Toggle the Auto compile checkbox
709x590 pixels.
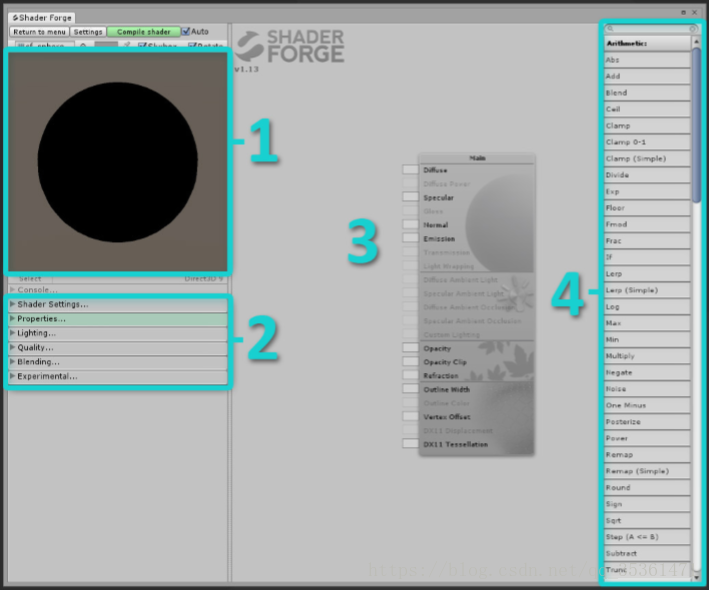click(186, 31)
